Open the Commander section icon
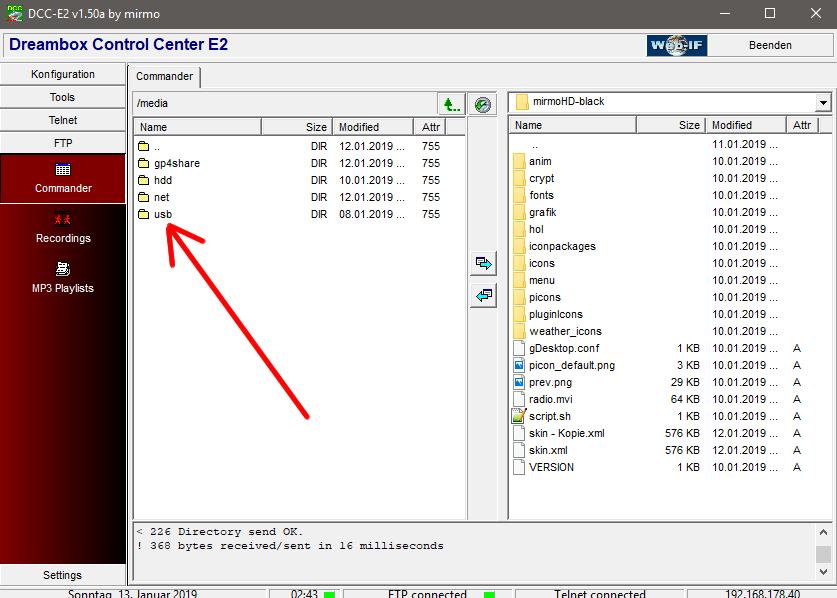This screenshot has height=598, width=837. (63, 171)
